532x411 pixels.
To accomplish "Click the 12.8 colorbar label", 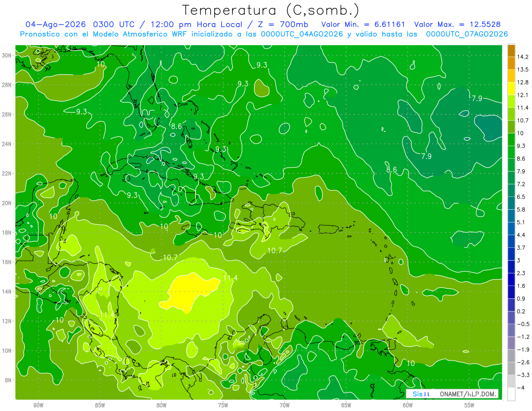I will (x=523, y=82).
